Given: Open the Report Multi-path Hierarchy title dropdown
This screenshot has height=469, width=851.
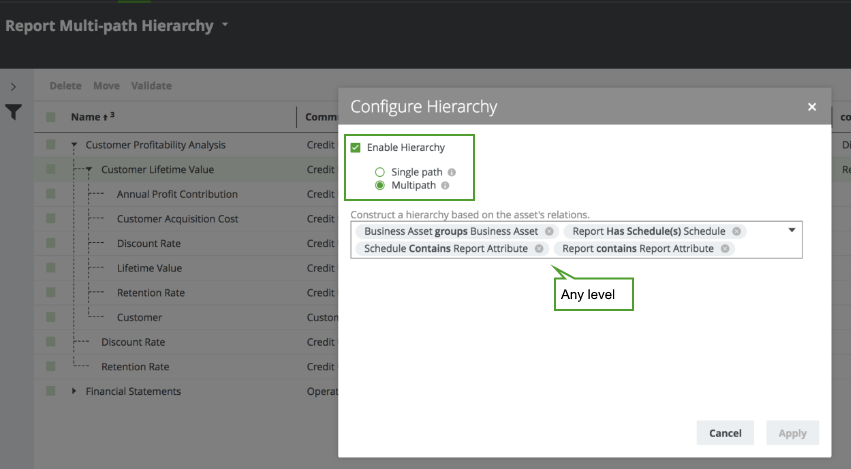Looking at the screenshot, I should 225,24.
